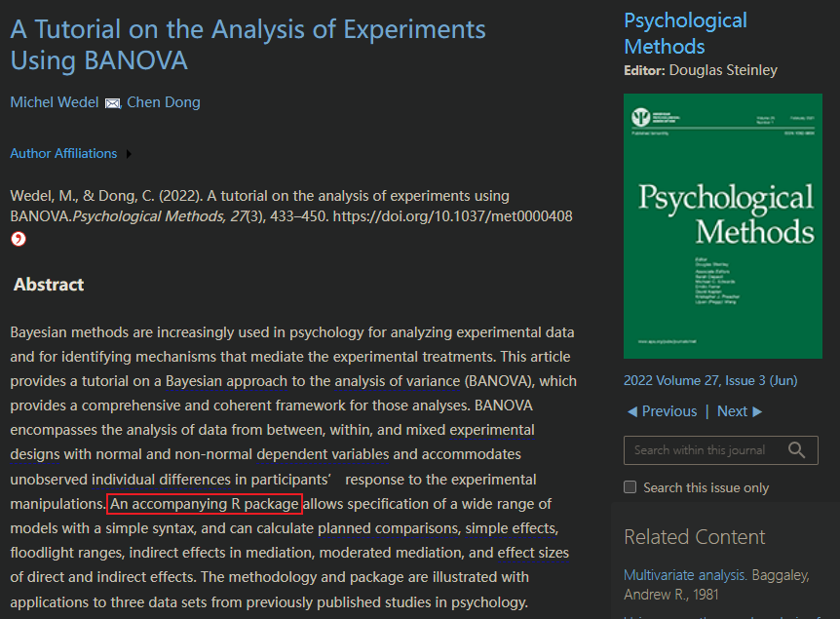Click the article title heading

point(248,44)
